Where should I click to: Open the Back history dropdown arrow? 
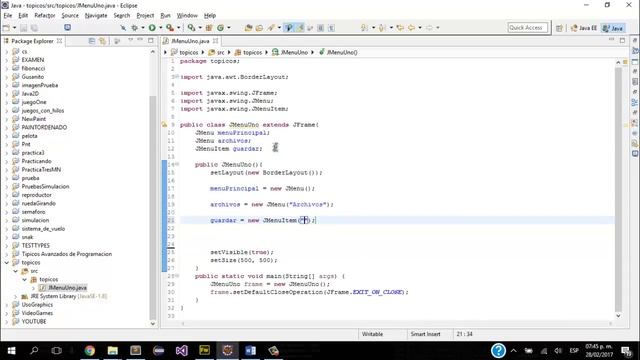coord(420,28)
